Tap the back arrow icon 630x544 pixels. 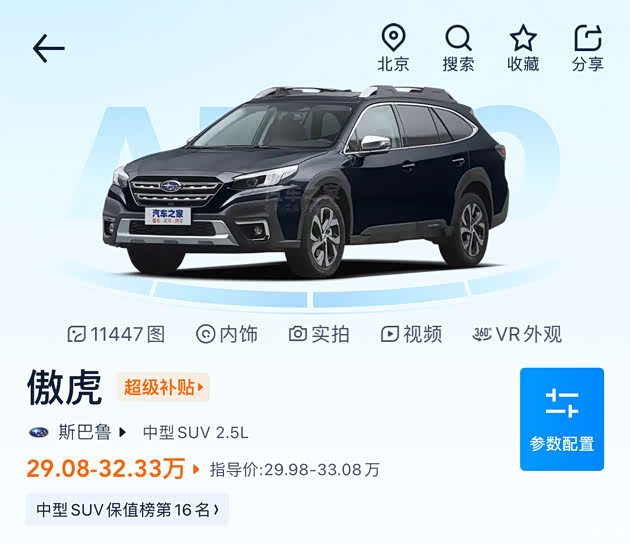[49, 48]
